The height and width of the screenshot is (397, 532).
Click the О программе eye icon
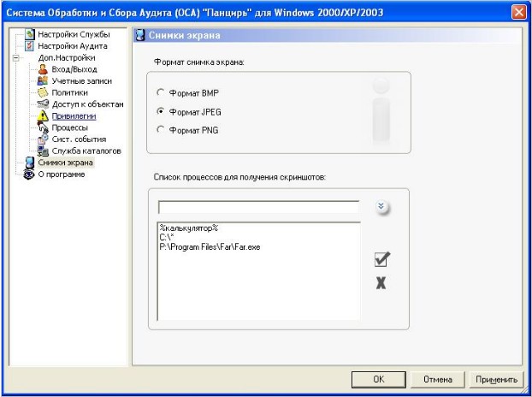[30, 174]
